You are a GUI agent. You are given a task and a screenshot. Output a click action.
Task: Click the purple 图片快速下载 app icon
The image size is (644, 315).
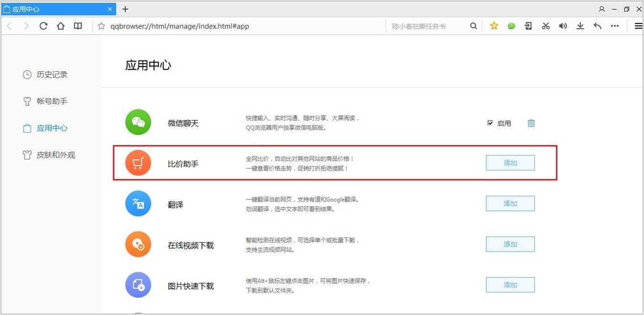[138, 285]
